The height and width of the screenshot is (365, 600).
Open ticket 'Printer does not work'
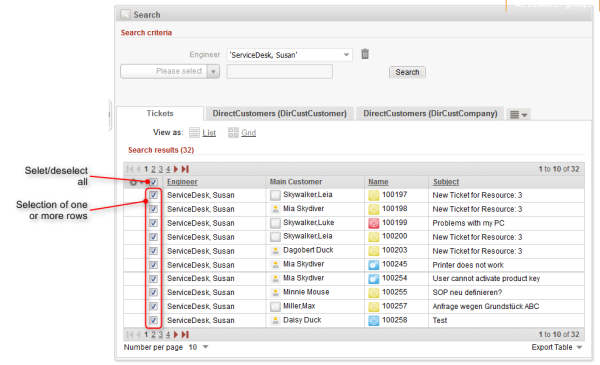468,265
